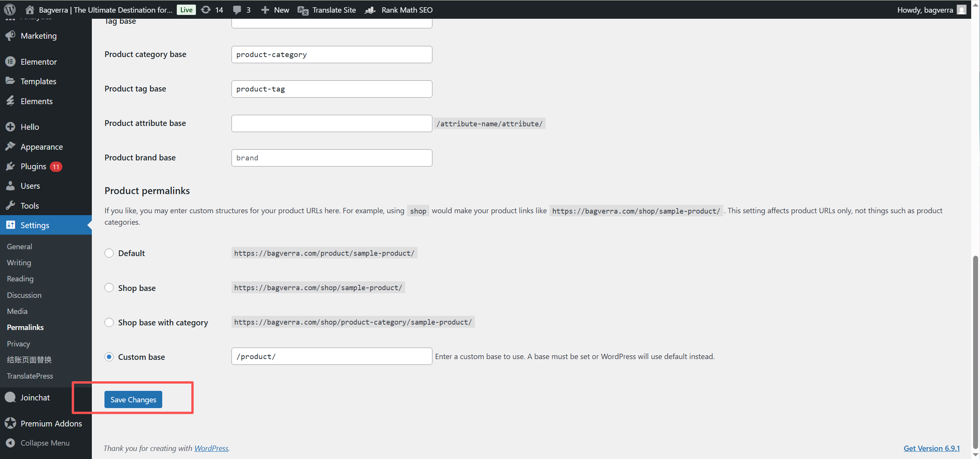Open the WordPress logo menu

coord(9,10)
